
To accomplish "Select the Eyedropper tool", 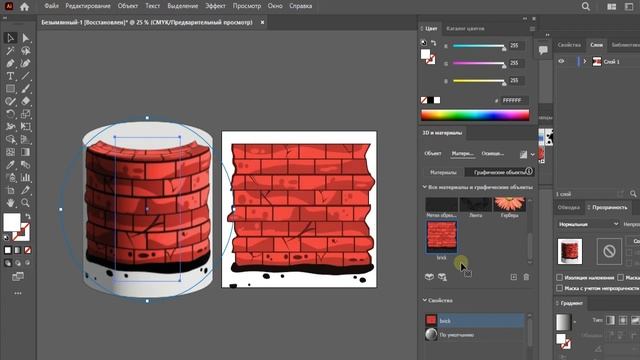I will click(x=10, y=164).
